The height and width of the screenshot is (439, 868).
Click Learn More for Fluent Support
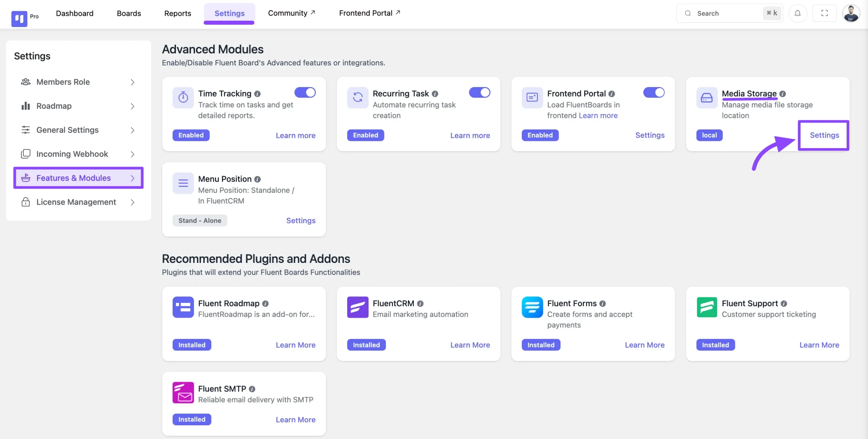click(819, 345)
